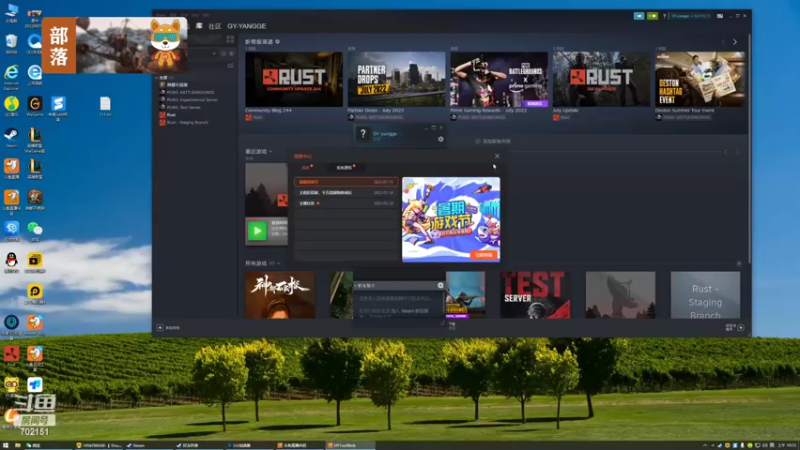The image size is (800, 450).
Task: Open Internet Explorer desktop shortcut
Action: point(11,77)
